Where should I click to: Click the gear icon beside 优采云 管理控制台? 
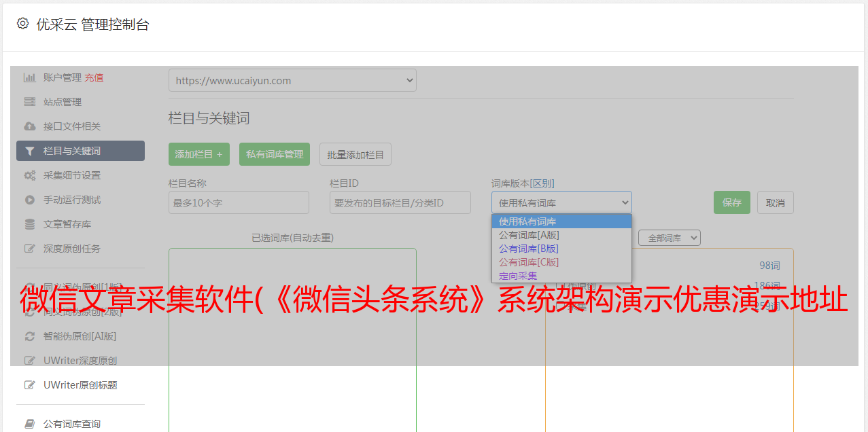22,24
